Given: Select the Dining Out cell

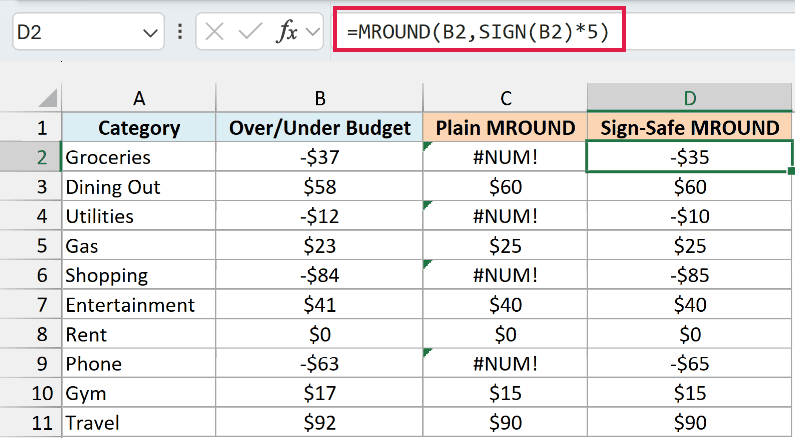Looking at the screenshot, I should click(x=139, y=187).
